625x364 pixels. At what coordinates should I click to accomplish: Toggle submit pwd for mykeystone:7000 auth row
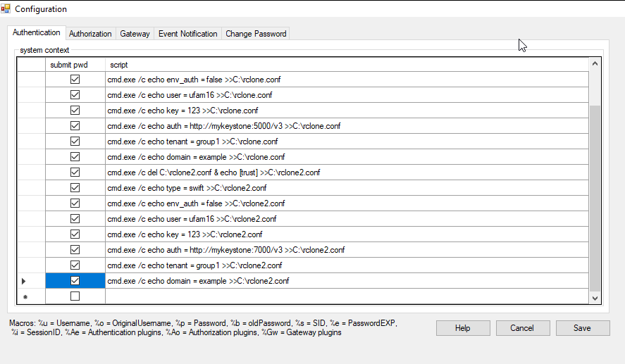[x=75, y=250]
